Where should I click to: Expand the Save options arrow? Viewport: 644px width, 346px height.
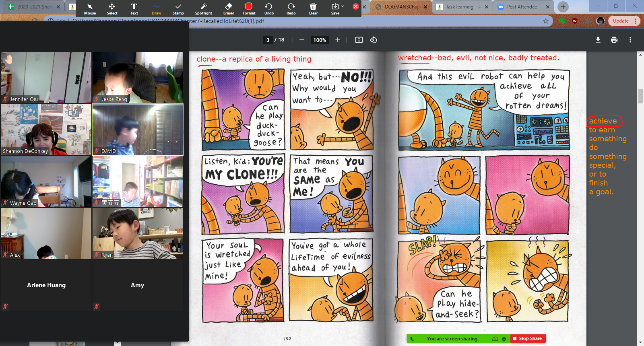point(343,6)
